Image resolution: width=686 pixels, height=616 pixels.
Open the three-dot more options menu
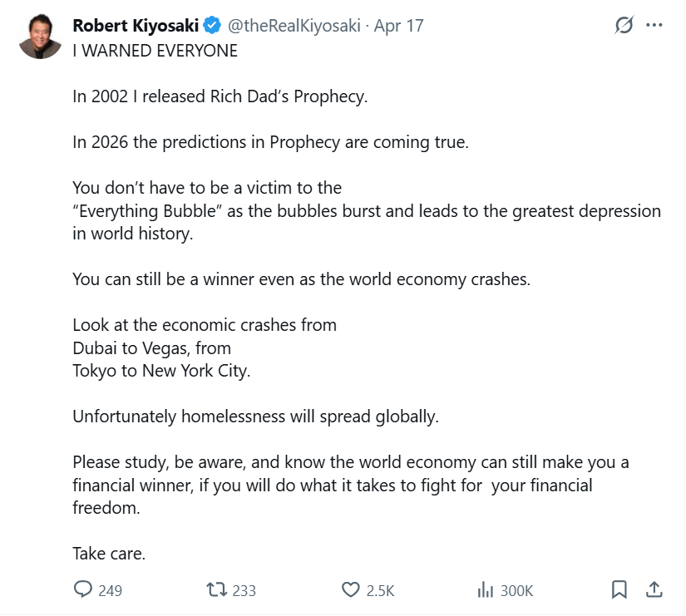[654, 26]
